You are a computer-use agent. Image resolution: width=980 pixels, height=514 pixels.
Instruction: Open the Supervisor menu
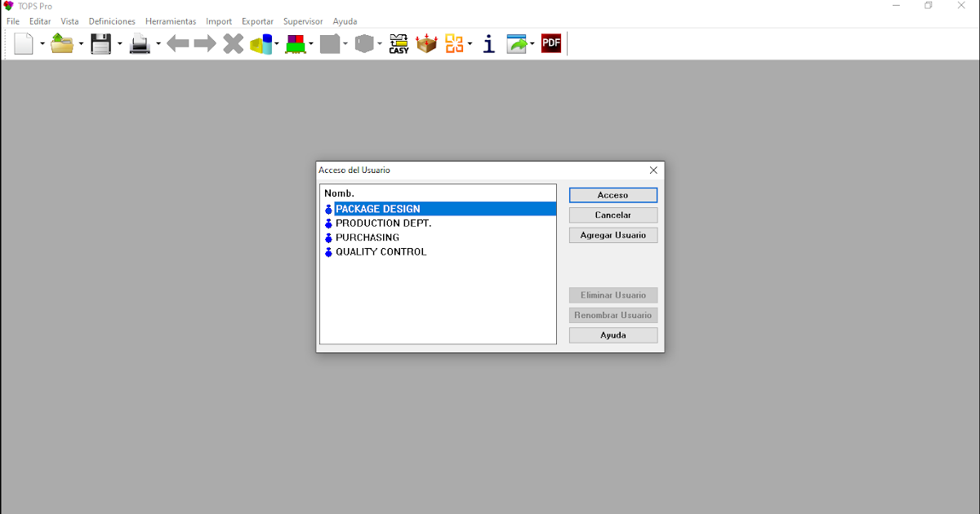coord(303,21)
